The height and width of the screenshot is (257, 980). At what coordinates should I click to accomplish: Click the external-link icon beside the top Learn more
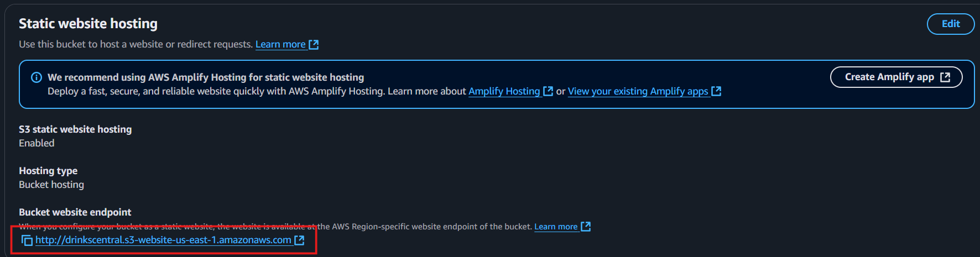click(x=314, y=44)
